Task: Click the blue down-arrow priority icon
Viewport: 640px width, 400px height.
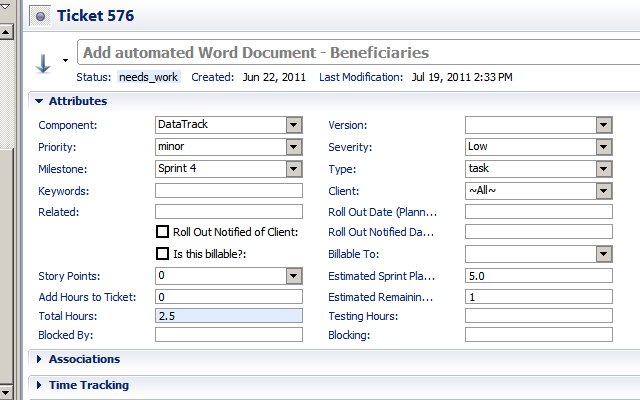Action: (x=43, y=63)
